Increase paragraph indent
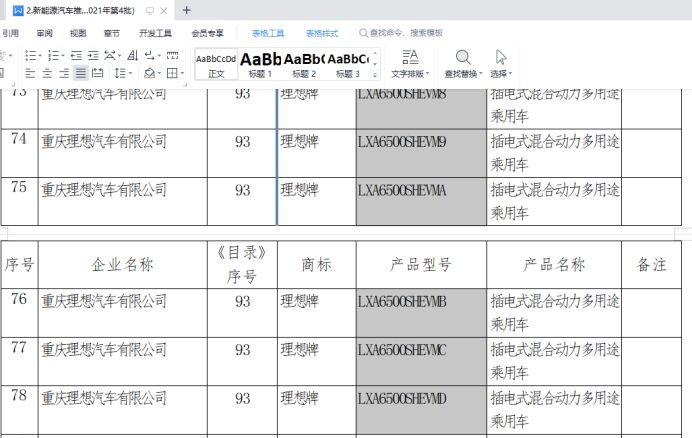Screen dimensions: 692x438 point(93,56)
